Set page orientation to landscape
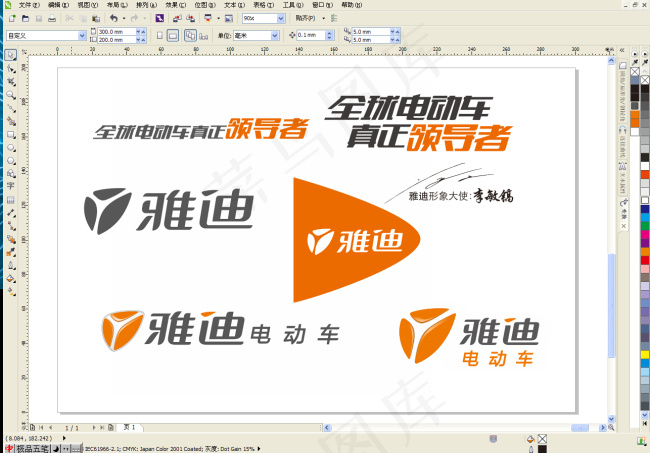650x453 pixels. (173, 36)
